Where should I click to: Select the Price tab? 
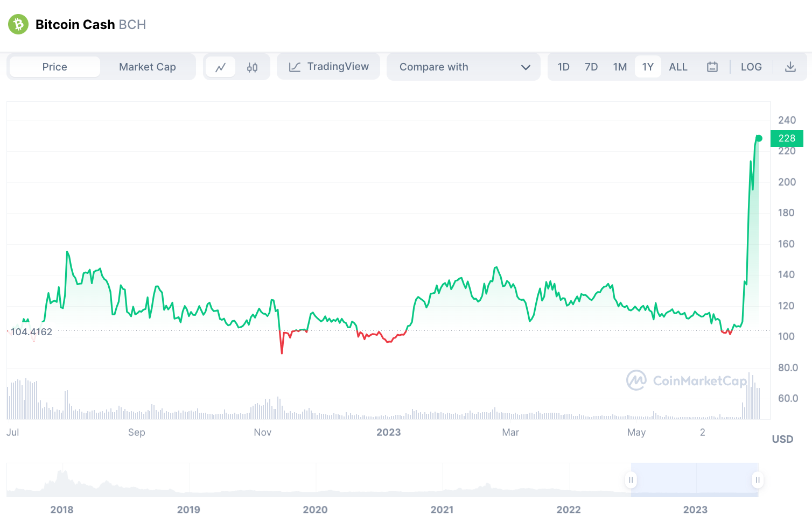point(55,67)
